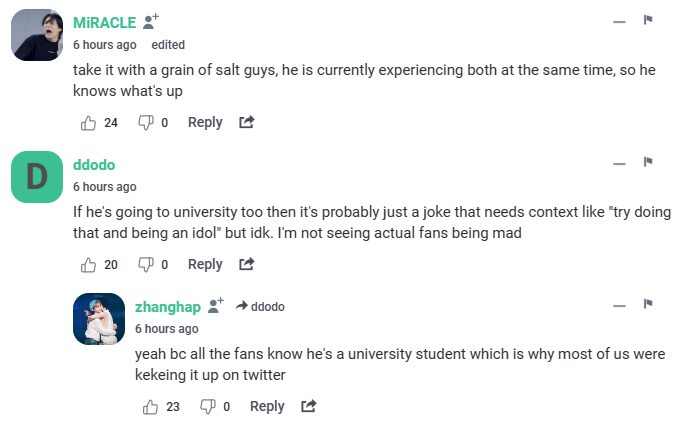681x423 pixels.
Task: Open zhanghap's username link
Action: coord(168,306)
